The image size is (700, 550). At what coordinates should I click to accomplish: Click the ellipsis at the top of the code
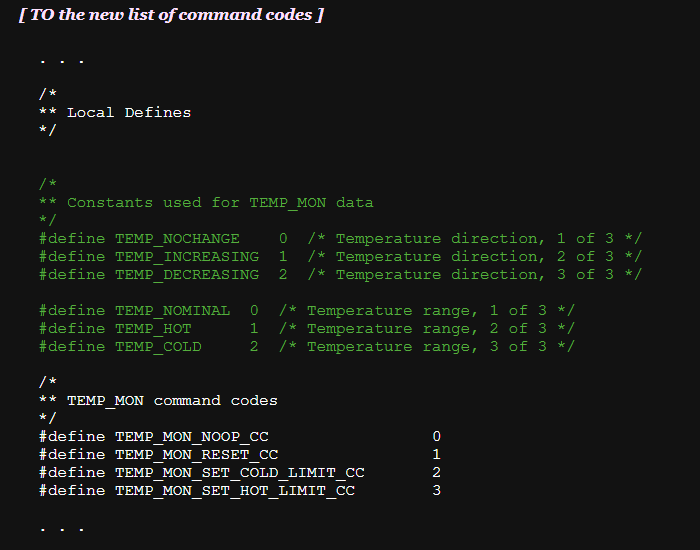click(x=62, y=59)
